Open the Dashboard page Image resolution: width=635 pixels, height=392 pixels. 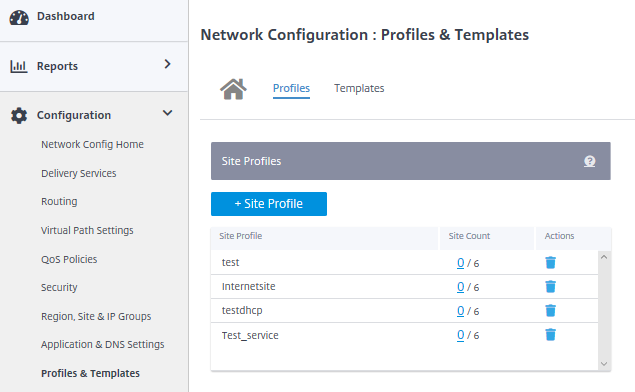(x=66, y=16)
